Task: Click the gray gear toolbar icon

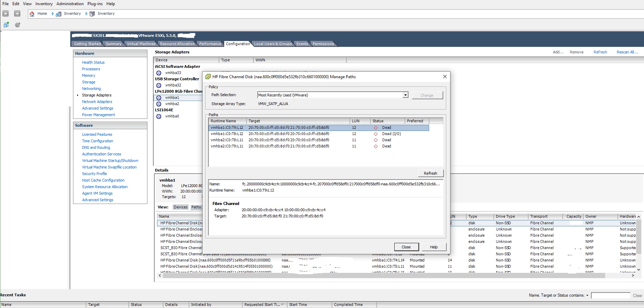Action: click(18, 24)
